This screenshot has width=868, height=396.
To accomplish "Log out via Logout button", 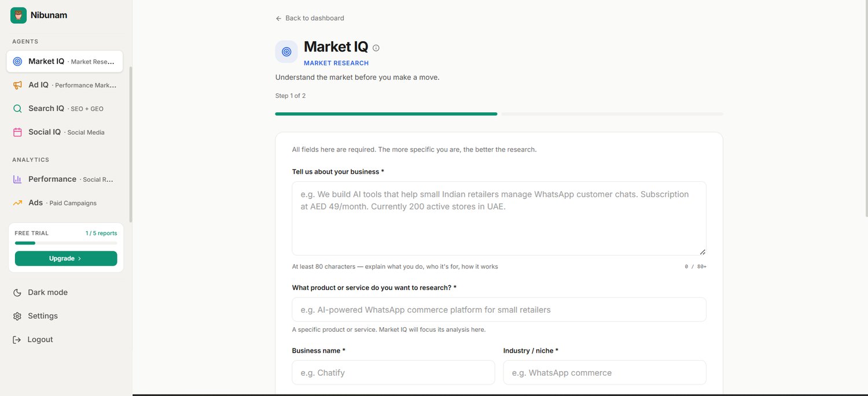I will tap(65, 340).
